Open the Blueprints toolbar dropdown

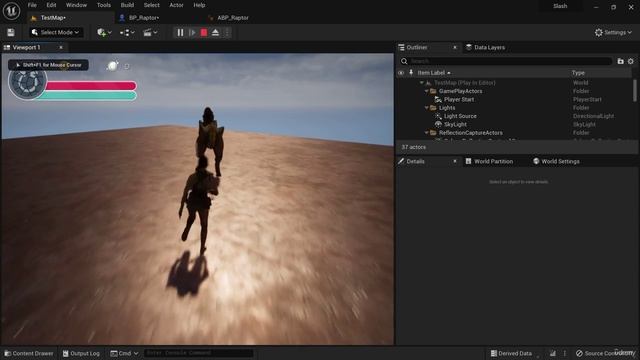pyautogui.click(x=127, y=32)
